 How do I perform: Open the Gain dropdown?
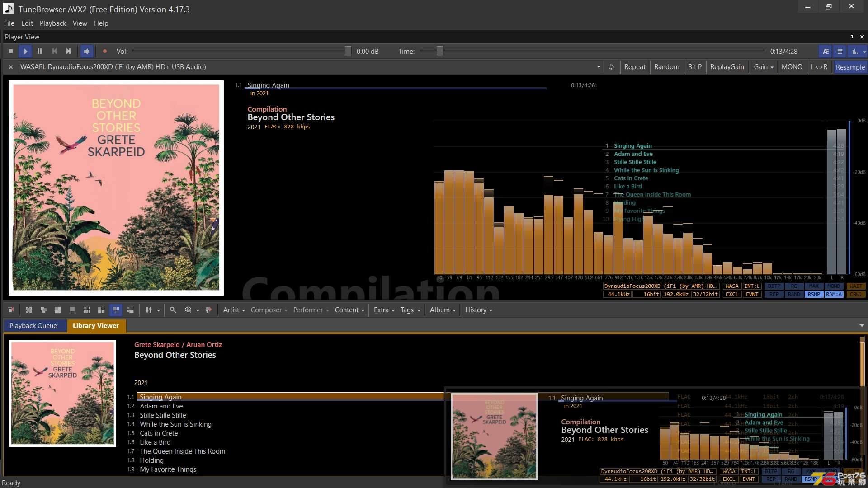click(764, 67)
